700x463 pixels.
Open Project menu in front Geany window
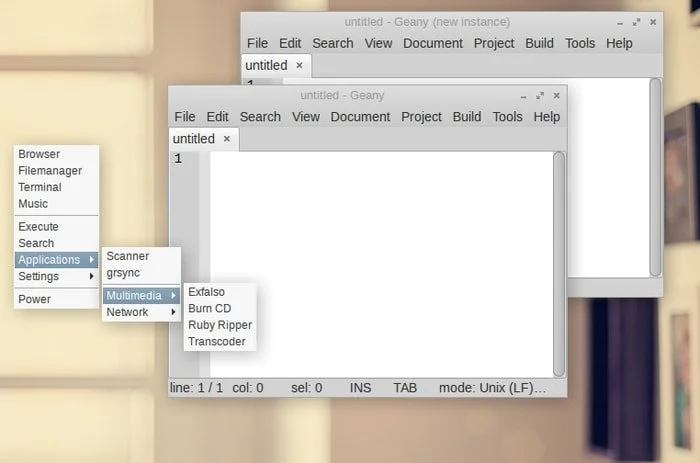(x=421, y=117)
